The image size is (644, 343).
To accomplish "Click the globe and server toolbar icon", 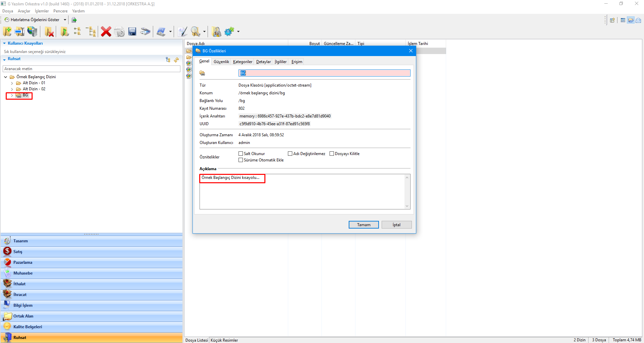I will (x=32, y=32).
